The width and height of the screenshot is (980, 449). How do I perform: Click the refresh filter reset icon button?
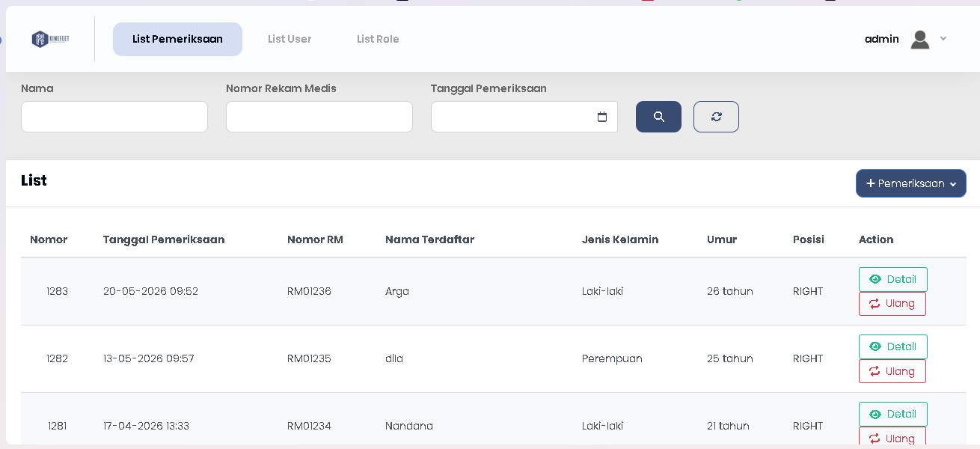click(716, 117)
